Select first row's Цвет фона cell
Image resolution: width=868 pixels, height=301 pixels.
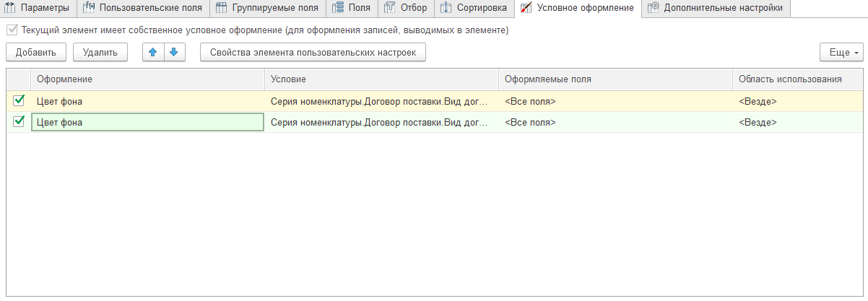tap(148, 102)
